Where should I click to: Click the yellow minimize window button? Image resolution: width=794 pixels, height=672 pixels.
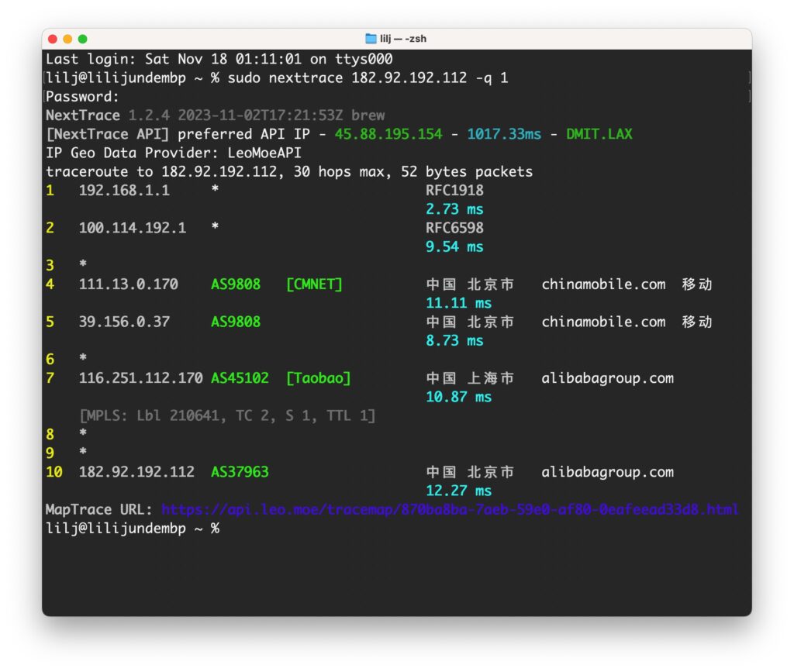point(67,39)
